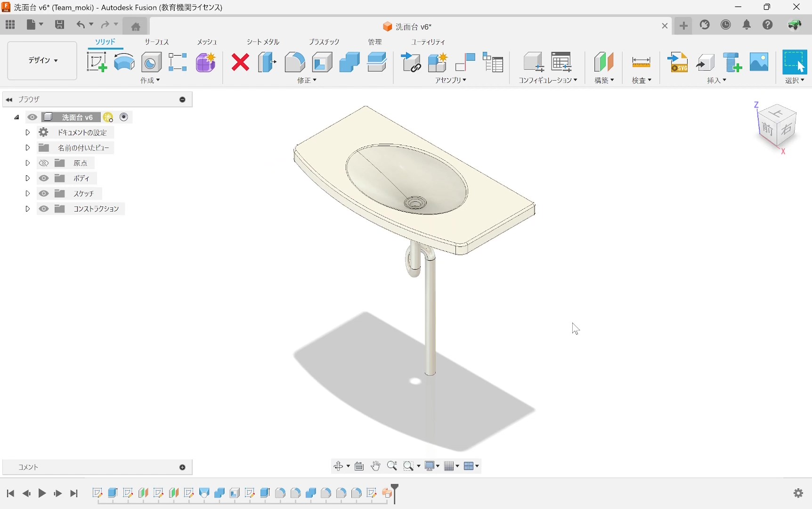Show the hidden 原点 folder
The width and height of the screenshot is (812, 509).
[44, 163]
